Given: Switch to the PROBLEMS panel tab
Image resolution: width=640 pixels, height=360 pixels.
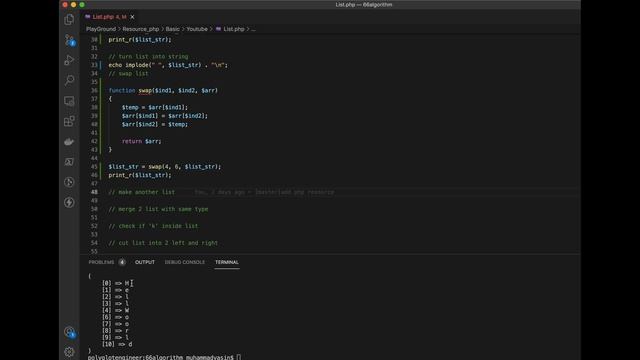Looking at the screenshot, I should pyautogui.click(x=101, y=262).
